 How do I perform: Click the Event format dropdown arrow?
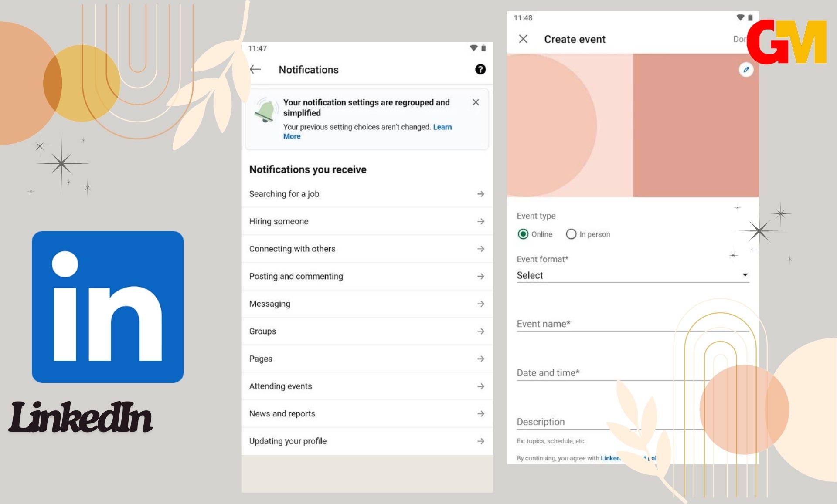pyautogui.click(x=745, y=275)
